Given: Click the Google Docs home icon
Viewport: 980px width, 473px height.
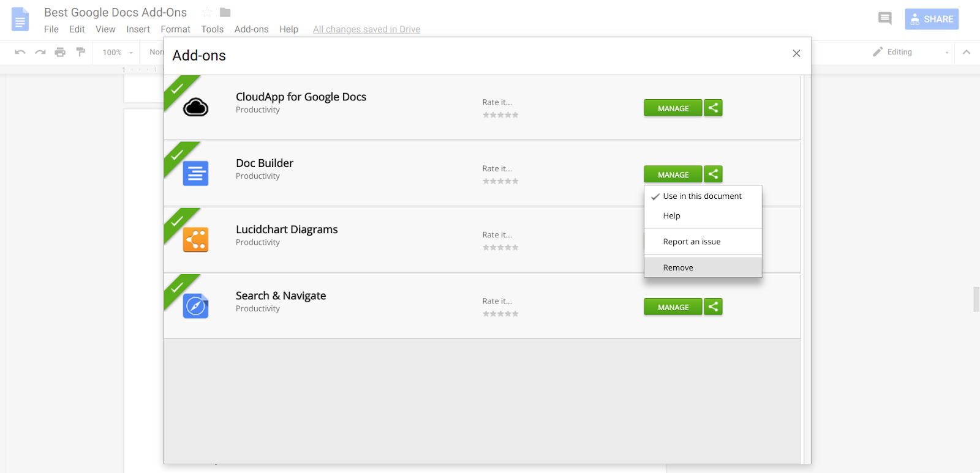Looking at the screenshot, I should pyautogui.click(x=20, y=20).
